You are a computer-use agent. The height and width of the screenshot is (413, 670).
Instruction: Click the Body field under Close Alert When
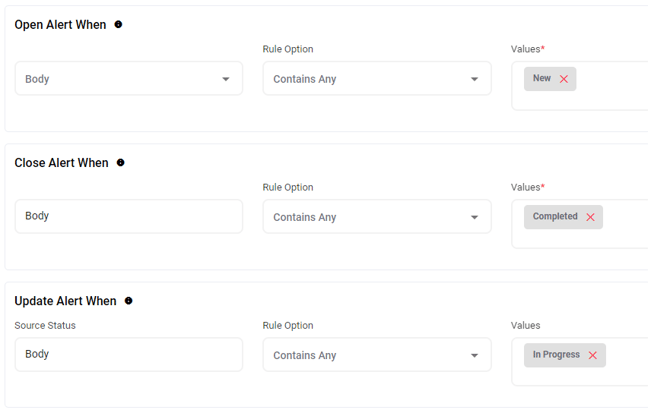coord(128,216)
